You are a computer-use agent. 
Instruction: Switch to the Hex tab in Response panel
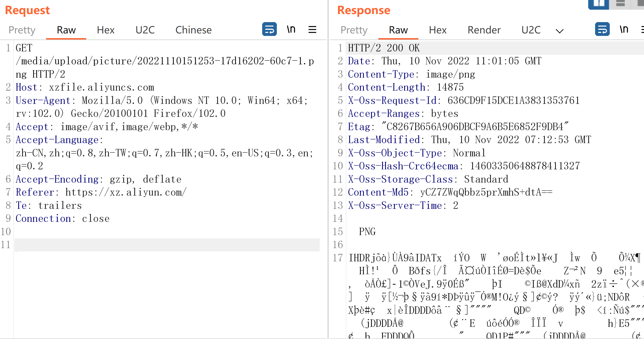(438, 30)
